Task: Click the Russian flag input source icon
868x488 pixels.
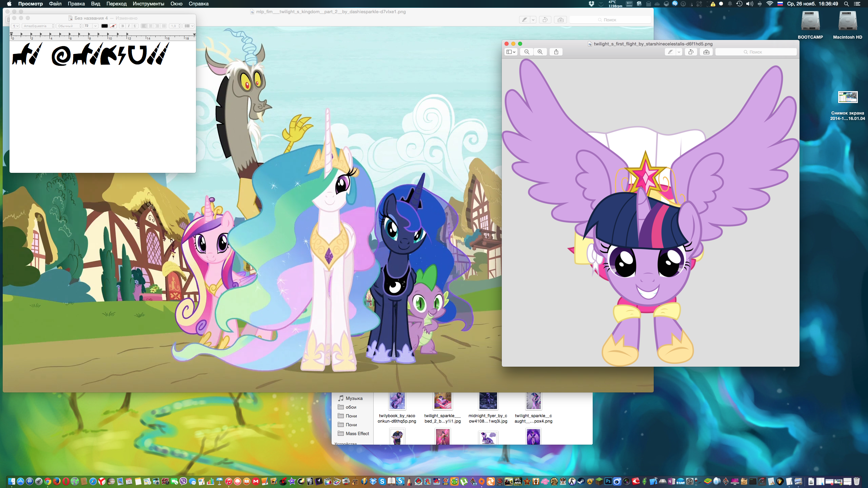Action: (x=780, y=4)
